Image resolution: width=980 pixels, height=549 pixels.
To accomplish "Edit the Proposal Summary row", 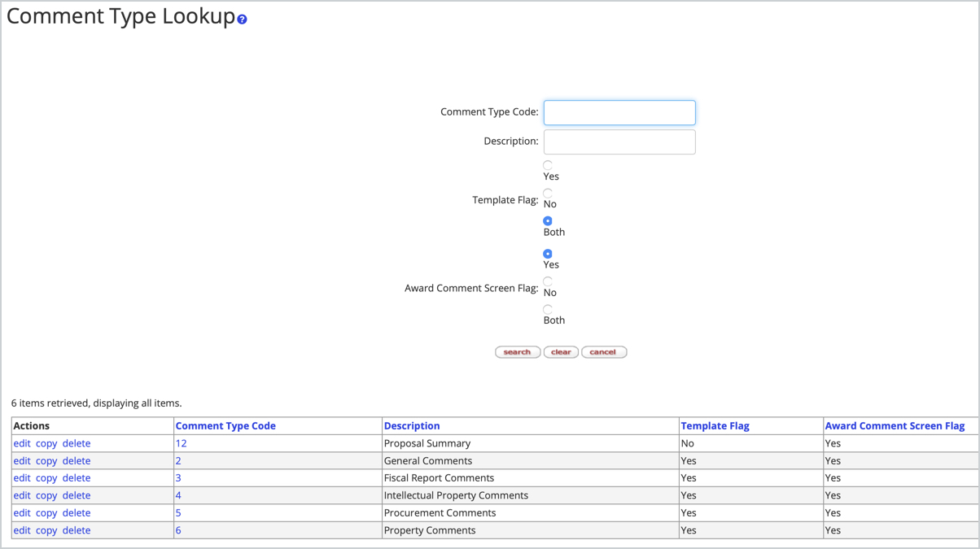I will tap(22, 443).
